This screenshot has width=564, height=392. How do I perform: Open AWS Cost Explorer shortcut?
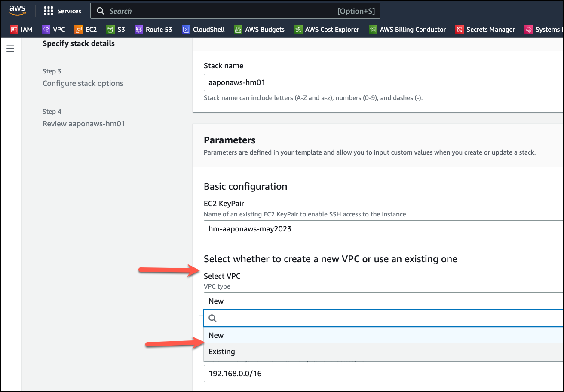tap(327, 30)
